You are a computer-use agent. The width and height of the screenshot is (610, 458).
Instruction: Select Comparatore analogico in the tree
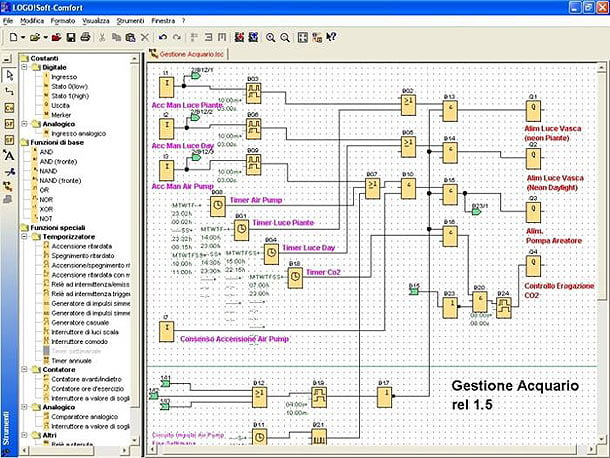tap(84, 417)
